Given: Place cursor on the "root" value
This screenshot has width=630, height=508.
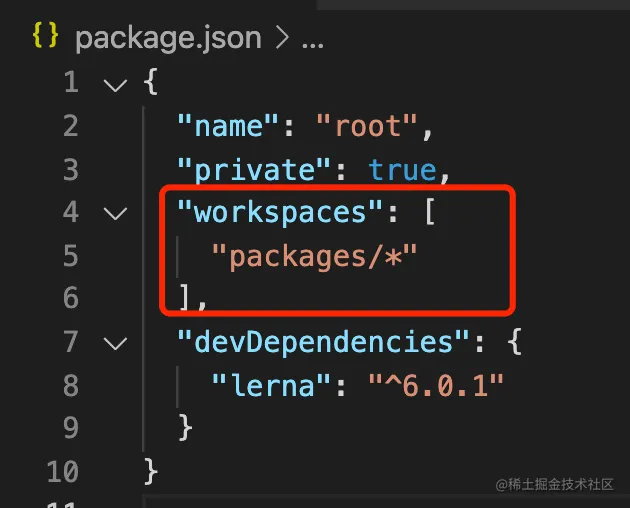Looking at the screenshot, I should 367,125.
